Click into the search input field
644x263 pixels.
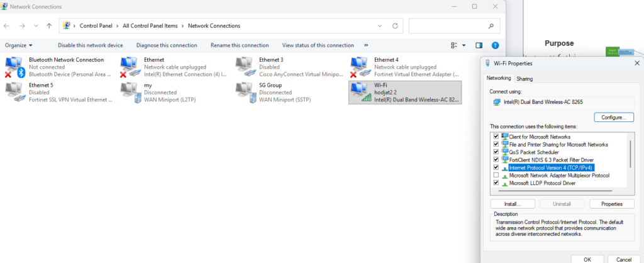(448, 25)
